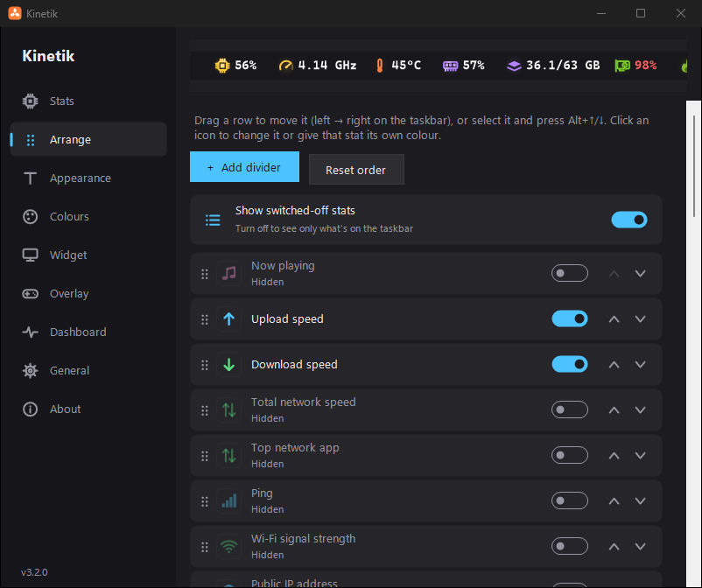Move Ping up with chevron
The image size is (702, 588).
[614, 501]
